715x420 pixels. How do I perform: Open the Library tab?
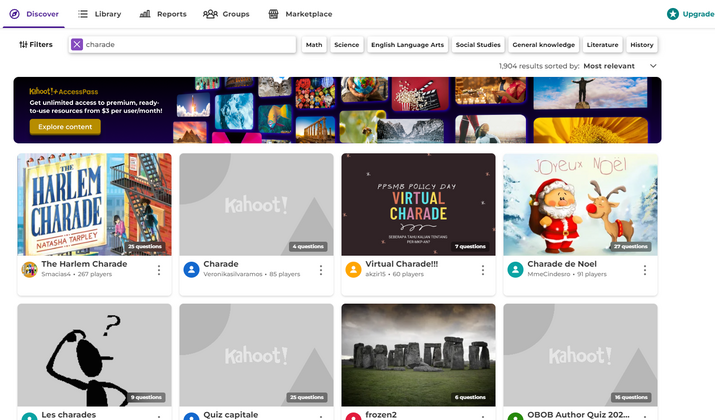point(99,14)
